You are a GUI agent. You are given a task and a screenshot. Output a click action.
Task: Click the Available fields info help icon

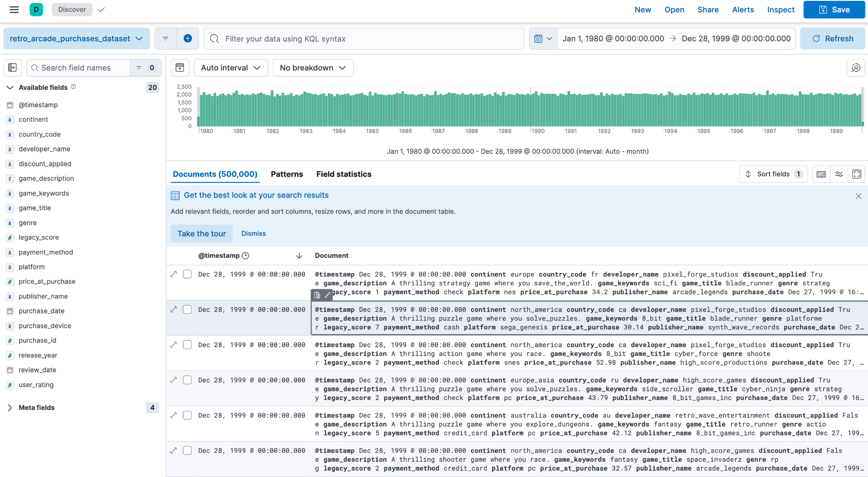point(73,87)
